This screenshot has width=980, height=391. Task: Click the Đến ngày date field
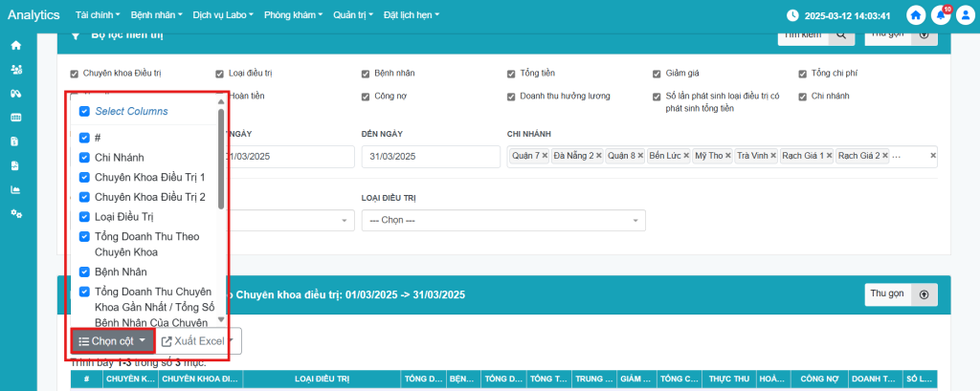coord(428,157)
